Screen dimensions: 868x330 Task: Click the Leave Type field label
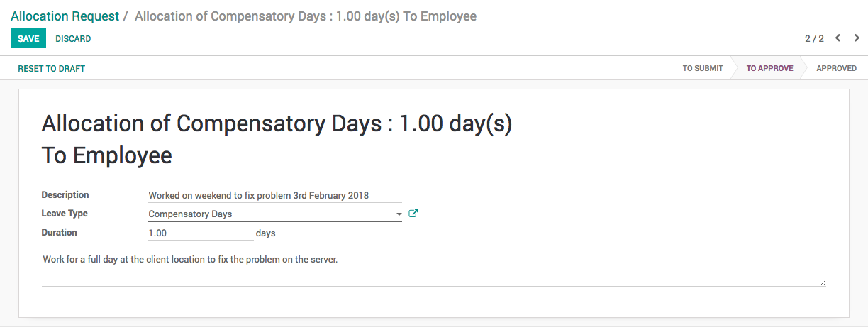pyautogui.click(x=65, y=214)
